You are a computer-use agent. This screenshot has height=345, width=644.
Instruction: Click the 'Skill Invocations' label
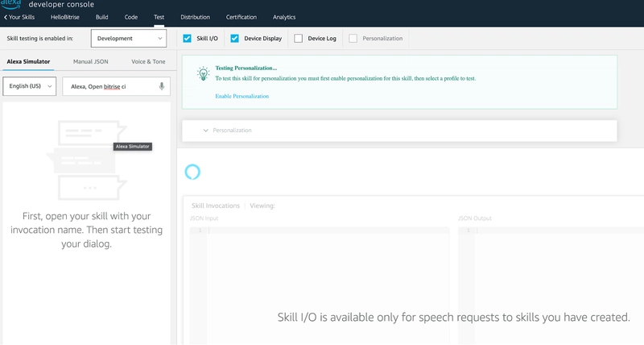click(216, 206)
